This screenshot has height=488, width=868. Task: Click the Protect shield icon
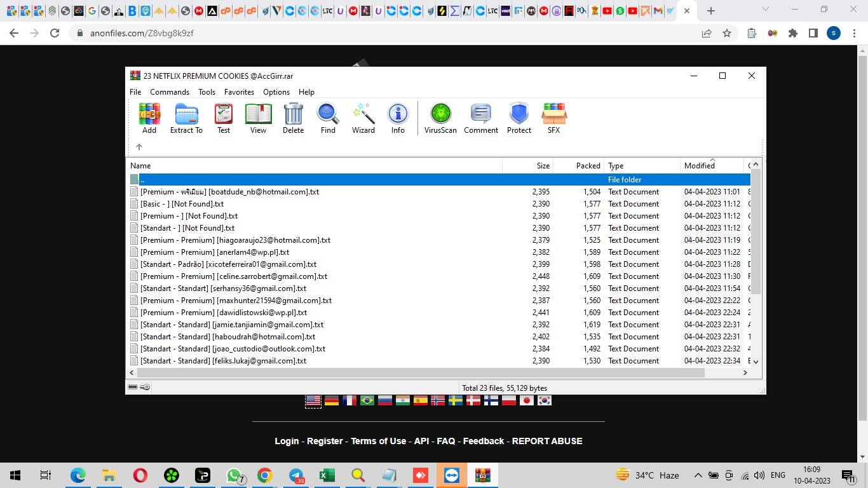pyautogui.click(x=519, y=119)
